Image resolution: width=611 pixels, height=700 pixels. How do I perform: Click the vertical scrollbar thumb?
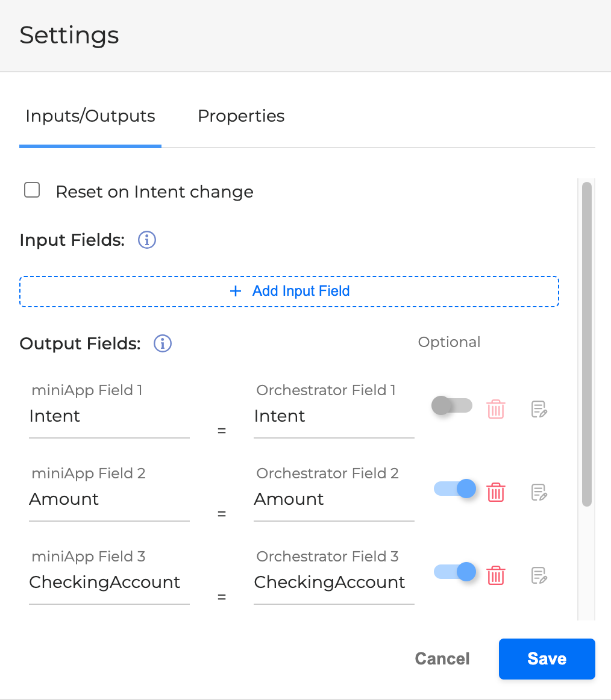tap(586, 343)
